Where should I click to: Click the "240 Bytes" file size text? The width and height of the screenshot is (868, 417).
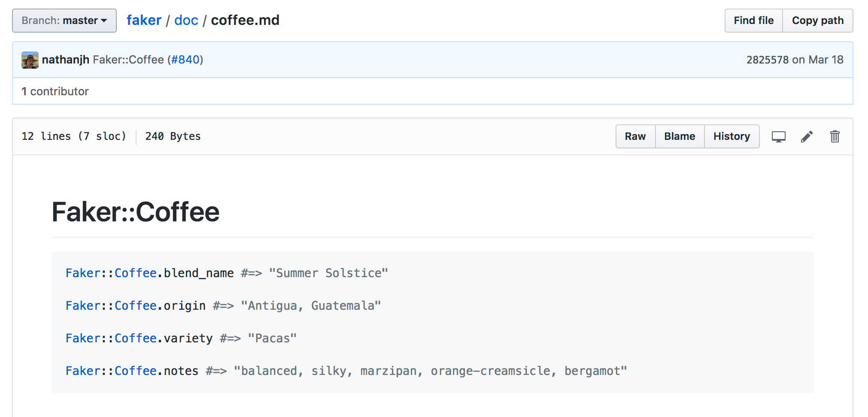173,136
